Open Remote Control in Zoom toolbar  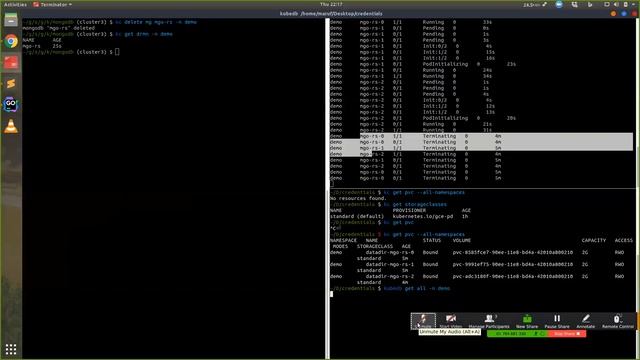click(x=618, y=320)
